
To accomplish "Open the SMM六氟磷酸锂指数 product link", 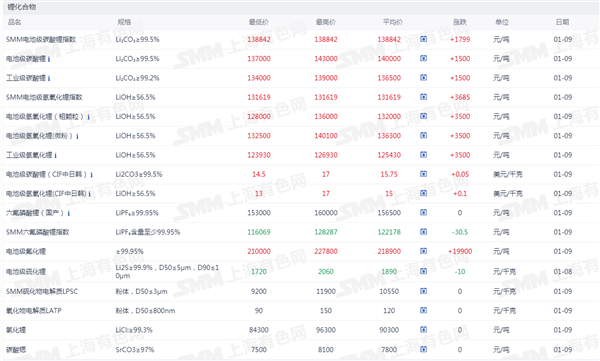I will (x=38, y=232).
